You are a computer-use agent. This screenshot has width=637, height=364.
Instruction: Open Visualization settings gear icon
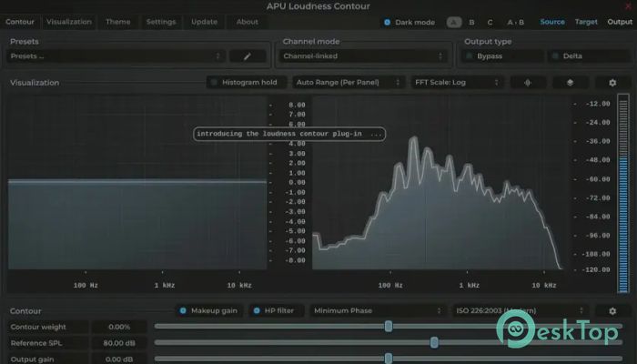click(x=612, y=83)
